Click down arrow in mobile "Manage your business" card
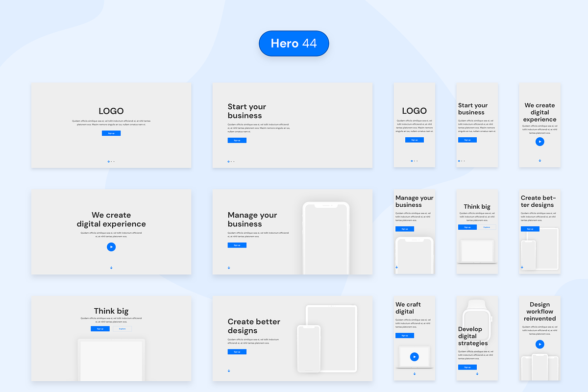Screen dimensions: 588x392 coord(397,267)
